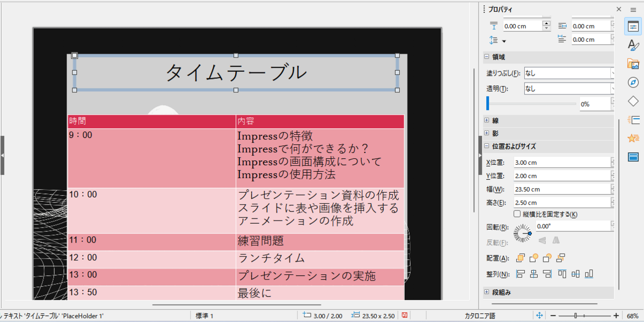Open the Animation deck in the sidebar
The width and height of the screenshot is (644, 322).
633,138
